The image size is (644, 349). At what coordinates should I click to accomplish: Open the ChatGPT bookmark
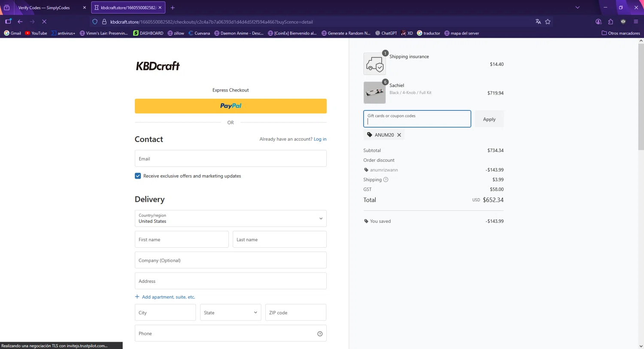tap(386, 33)
